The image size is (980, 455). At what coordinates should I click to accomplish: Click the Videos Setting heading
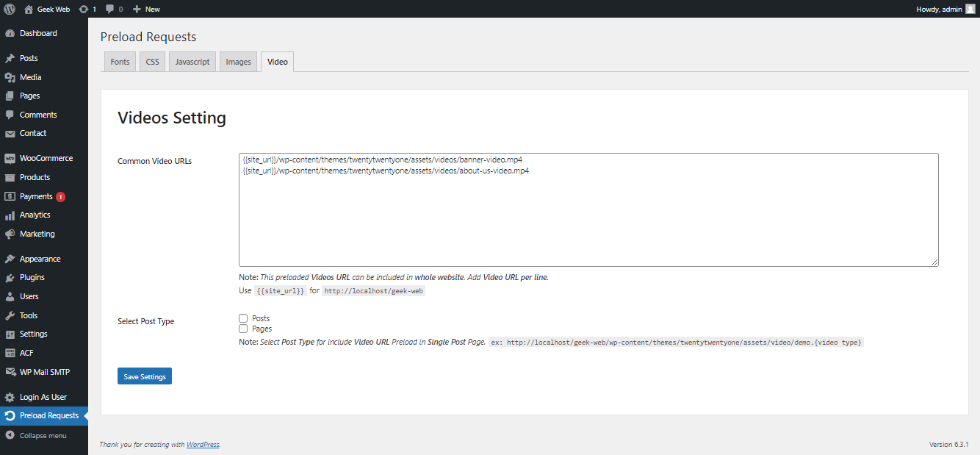(172, 118)
